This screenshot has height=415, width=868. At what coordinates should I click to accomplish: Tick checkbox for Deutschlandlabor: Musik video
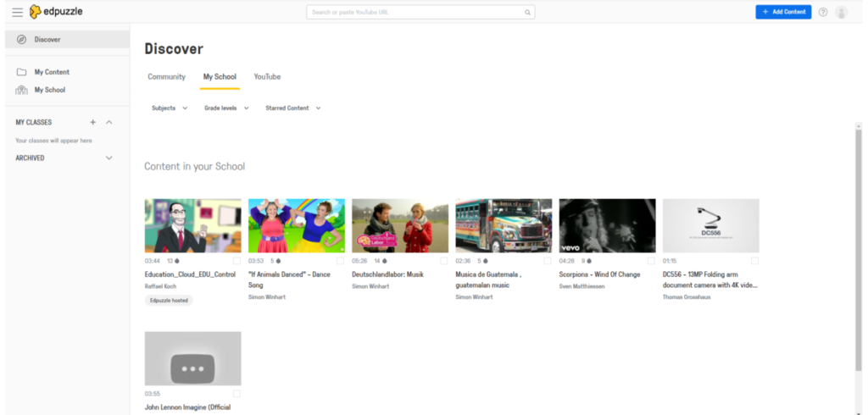tap(444, 261)
